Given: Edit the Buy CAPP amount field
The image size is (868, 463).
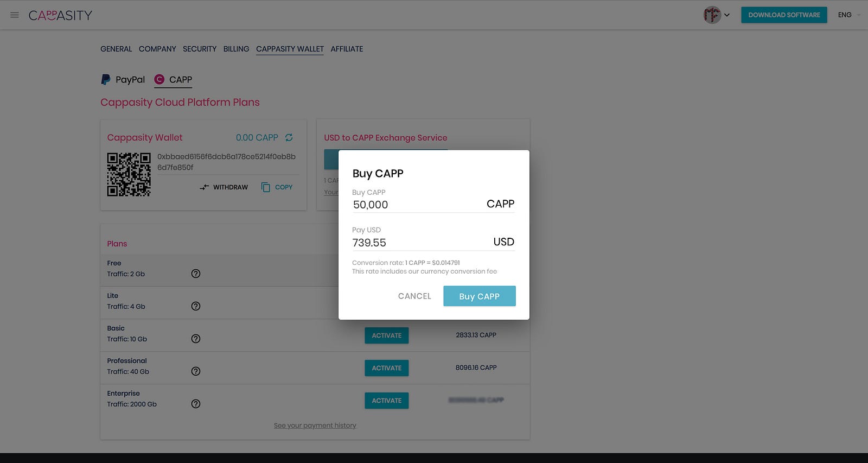Looking at the screenshot, I should point(418,205).
